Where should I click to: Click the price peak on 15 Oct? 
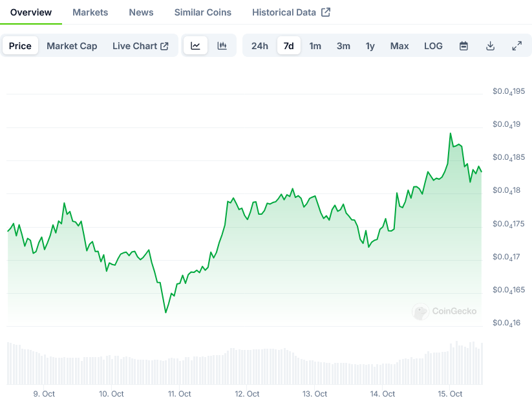tap(451, 133)
